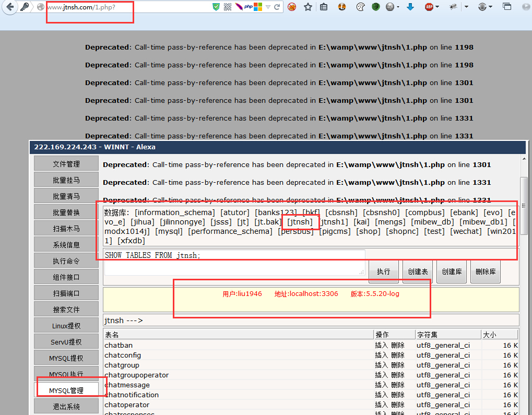
Task: Click the spider-like toolbar icon
Action: [x=453, y=7]
